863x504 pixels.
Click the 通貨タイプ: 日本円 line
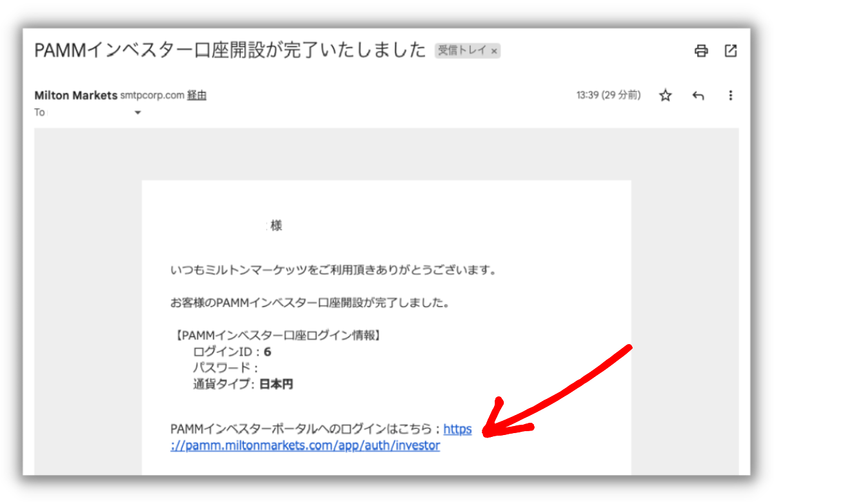(x=243, y=384)
